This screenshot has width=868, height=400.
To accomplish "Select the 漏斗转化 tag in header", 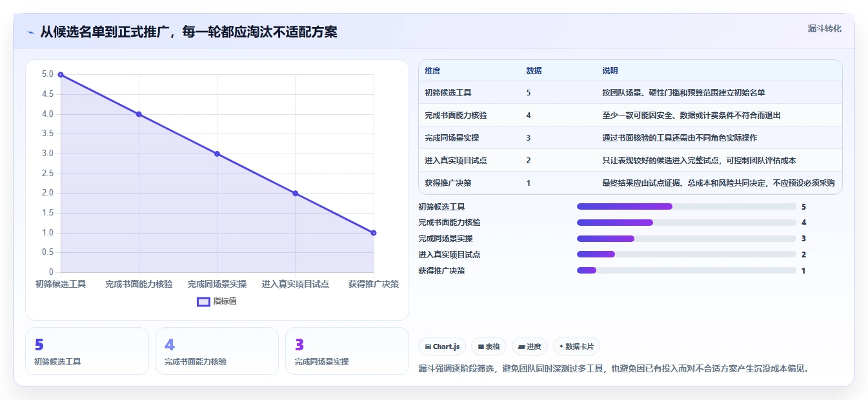I will click(x=824, y=28).
